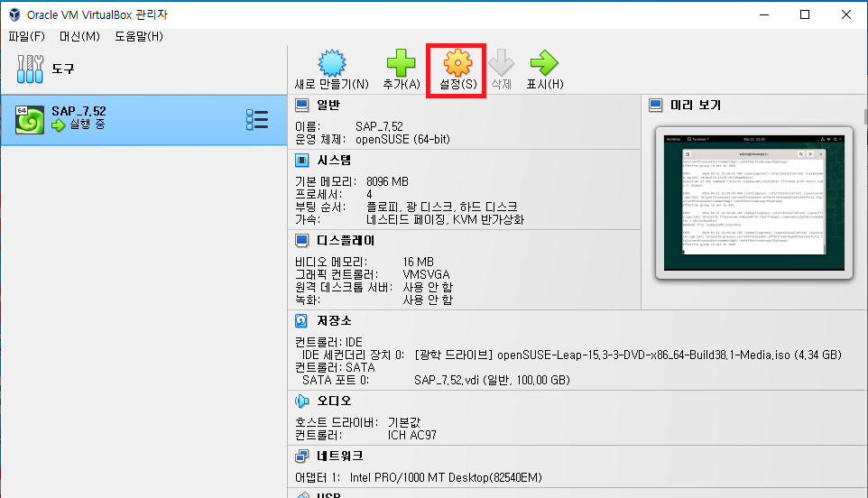Viewport: 868px width, 498px height.
Task: Click the 8096 MB base memory value
Action: (387, 182)
